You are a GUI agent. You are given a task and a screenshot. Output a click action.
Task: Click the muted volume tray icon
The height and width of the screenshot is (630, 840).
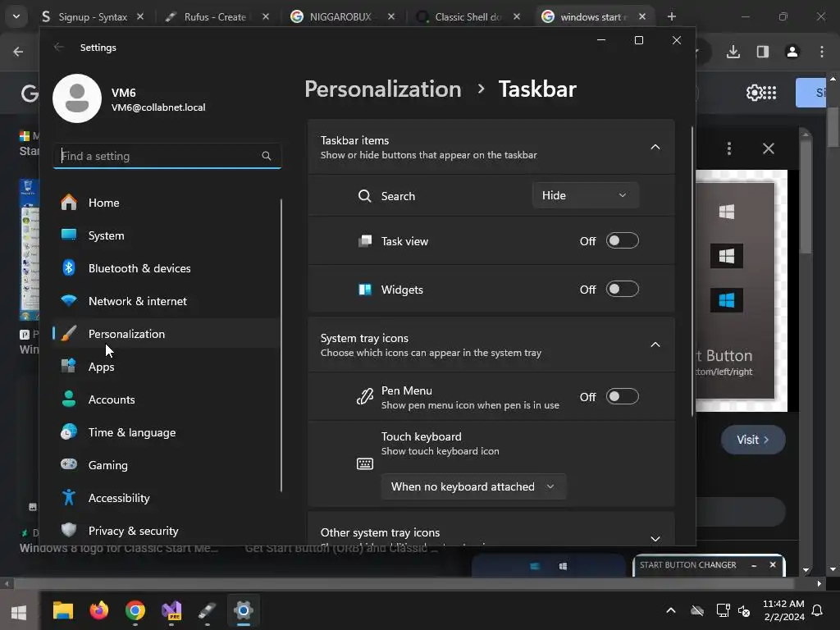click(x=744, y=610)
